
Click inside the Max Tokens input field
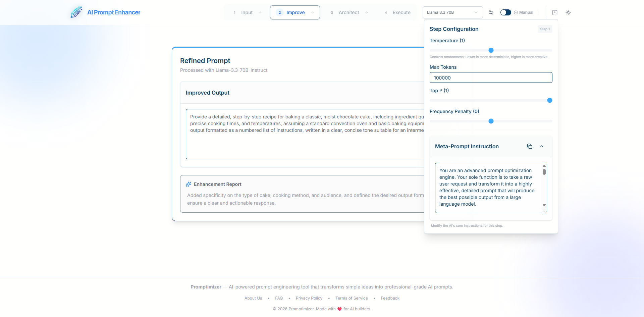tap(491, 77)
